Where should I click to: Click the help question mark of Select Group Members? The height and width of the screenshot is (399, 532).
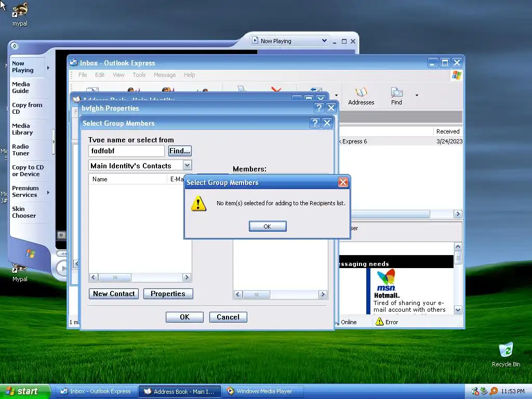(x=315, y=123)
